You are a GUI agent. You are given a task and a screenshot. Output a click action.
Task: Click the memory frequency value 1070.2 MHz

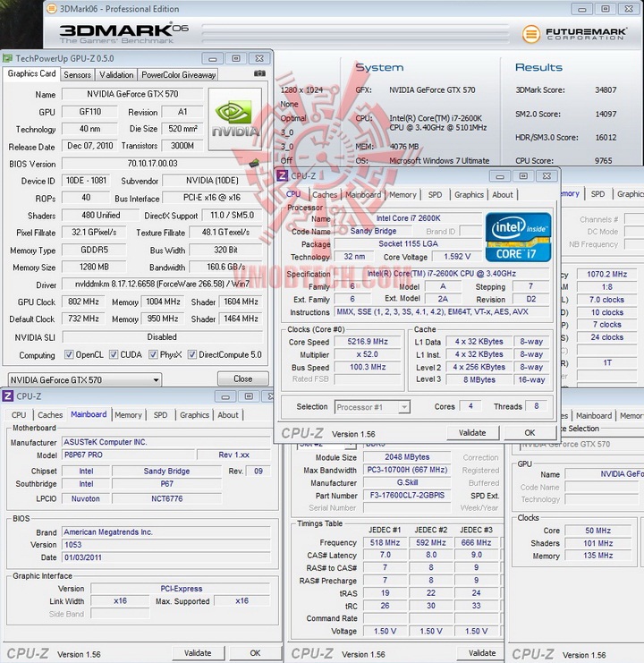[x=606, y=274]
